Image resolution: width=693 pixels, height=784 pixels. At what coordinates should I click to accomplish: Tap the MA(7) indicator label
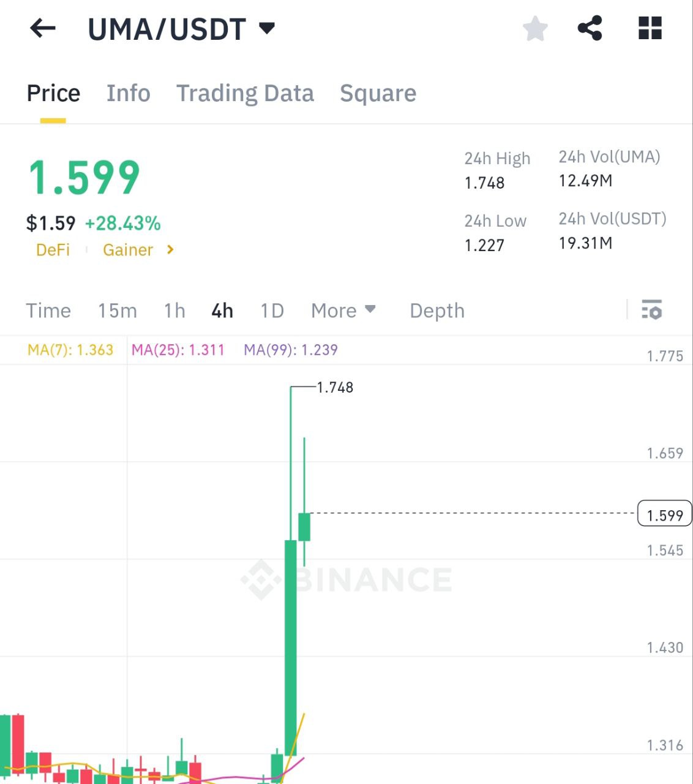pyautogui.click(x=70, y=350)
